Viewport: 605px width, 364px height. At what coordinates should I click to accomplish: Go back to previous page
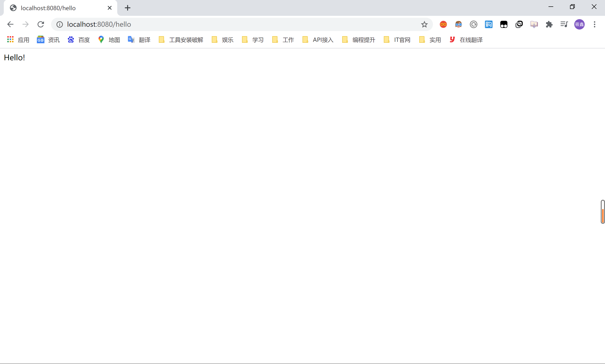click(10, 24)
